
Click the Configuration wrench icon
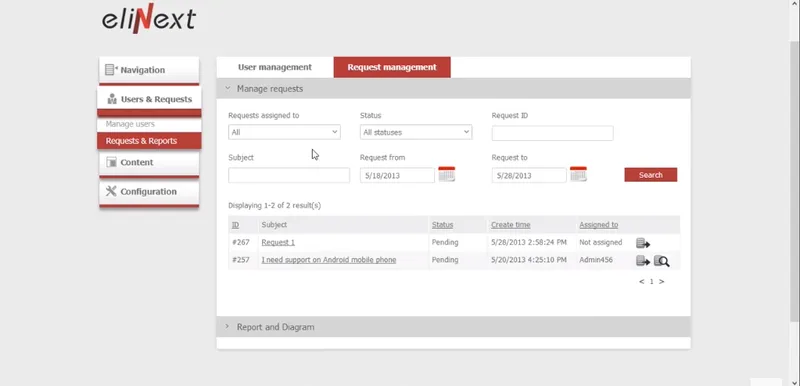(x=111, y=191)
